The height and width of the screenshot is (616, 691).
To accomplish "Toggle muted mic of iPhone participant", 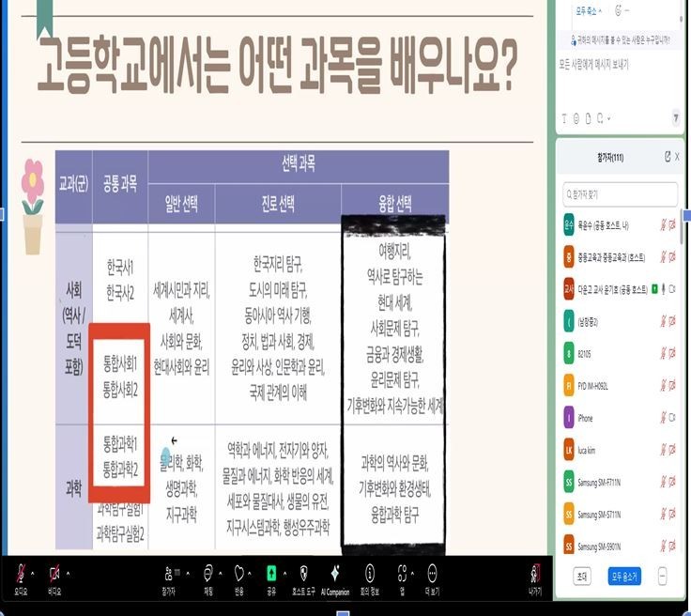I will click(663, 417).
